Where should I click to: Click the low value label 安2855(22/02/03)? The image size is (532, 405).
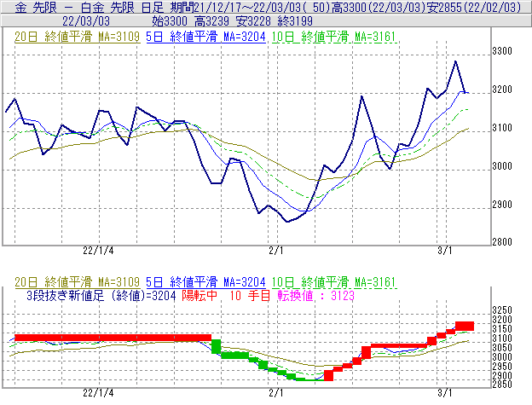473,7
